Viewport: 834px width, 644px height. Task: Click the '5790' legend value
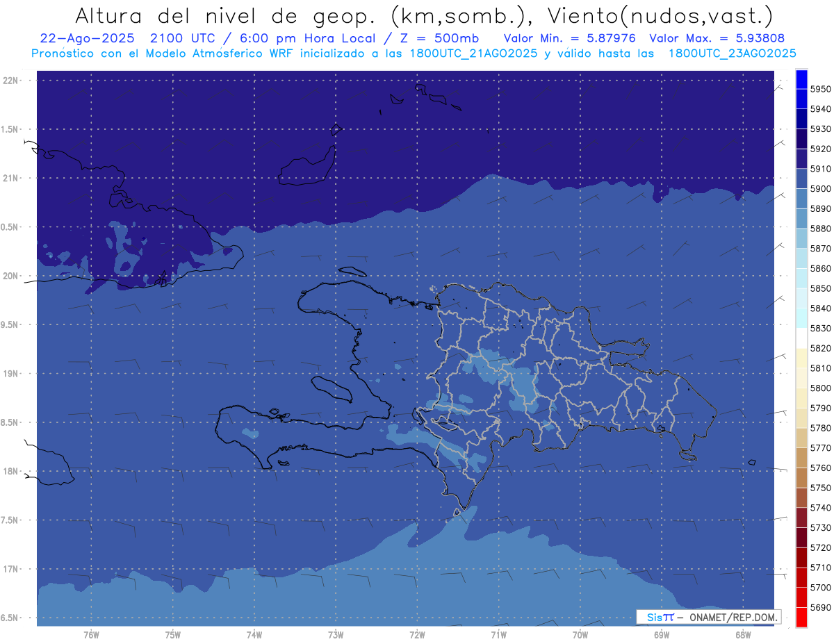820,408
